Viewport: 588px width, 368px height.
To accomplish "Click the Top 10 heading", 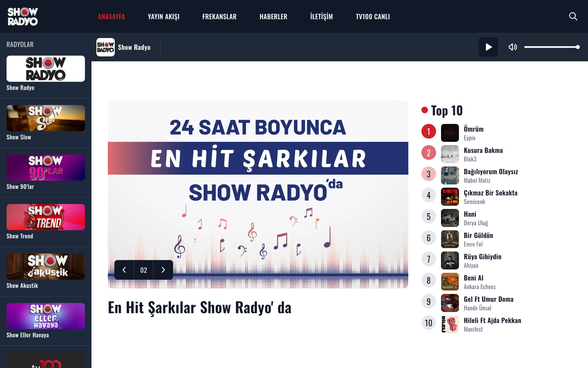I will 447,110.
